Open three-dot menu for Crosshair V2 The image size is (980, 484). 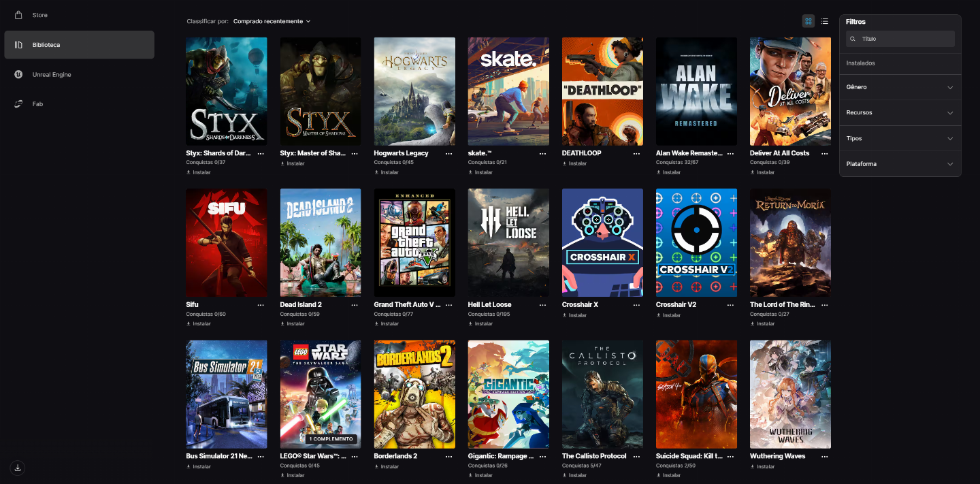click(730, 306)
